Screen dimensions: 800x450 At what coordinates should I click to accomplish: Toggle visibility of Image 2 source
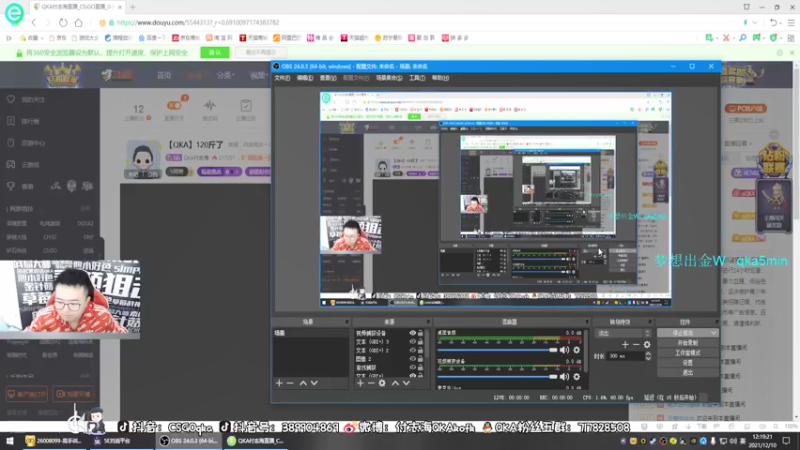[412, 359]
